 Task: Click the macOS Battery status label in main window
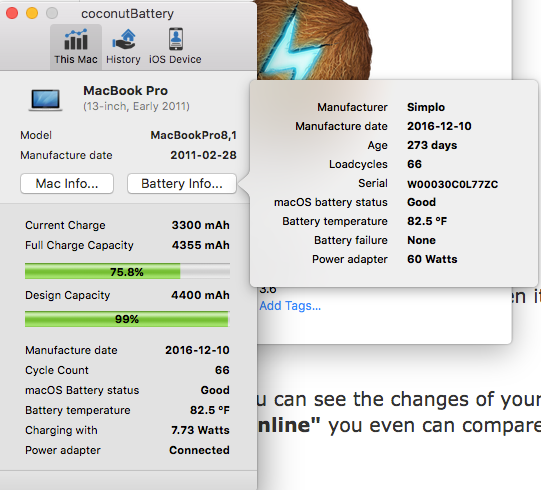tap(82, 390)
